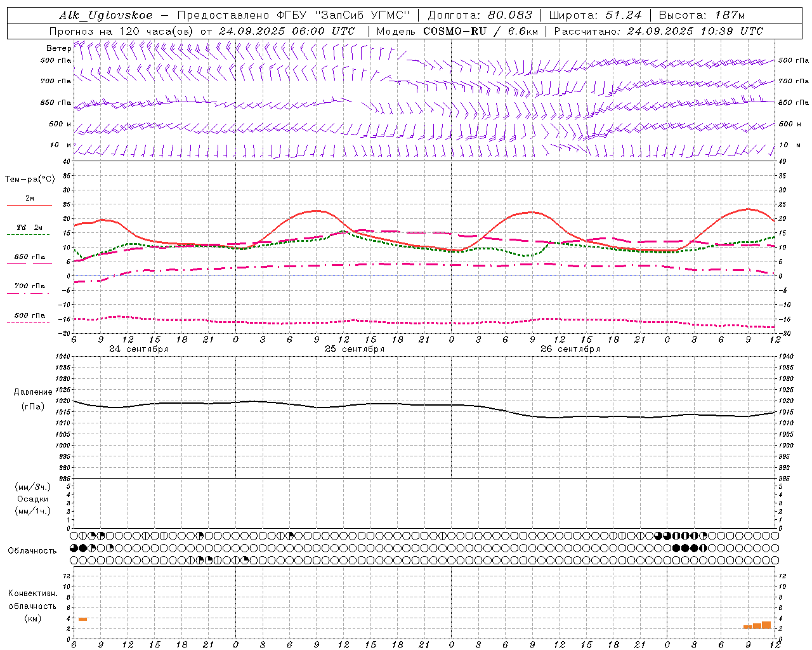The image size is (812, 650).
Task: Click the grid resolution 6.6км
Action: point(523,31)
